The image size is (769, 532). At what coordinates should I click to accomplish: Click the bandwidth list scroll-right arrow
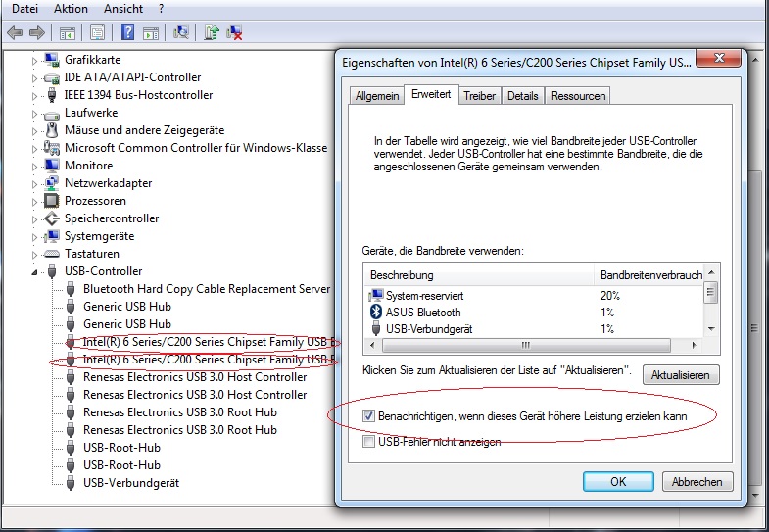point(694,345)
